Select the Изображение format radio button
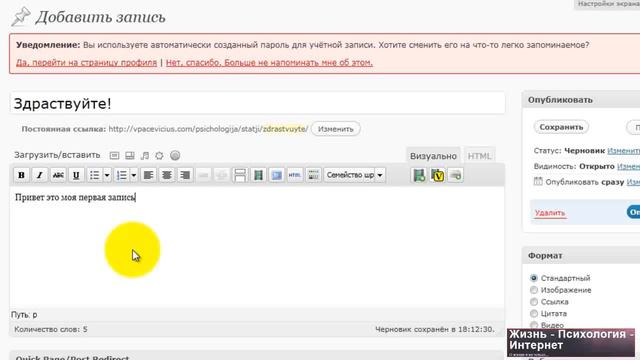The height and width of the screenshot is (360, 640). pos(534,290)
